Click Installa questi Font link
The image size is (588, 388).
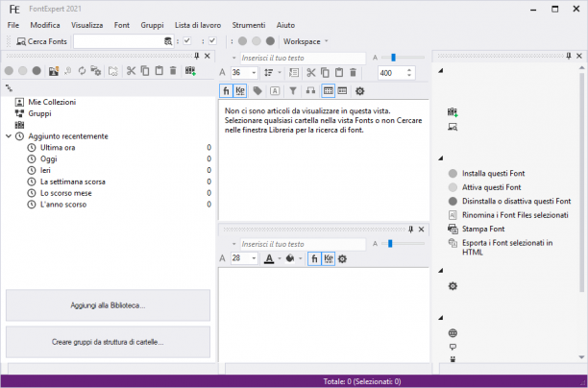[493, 173]
